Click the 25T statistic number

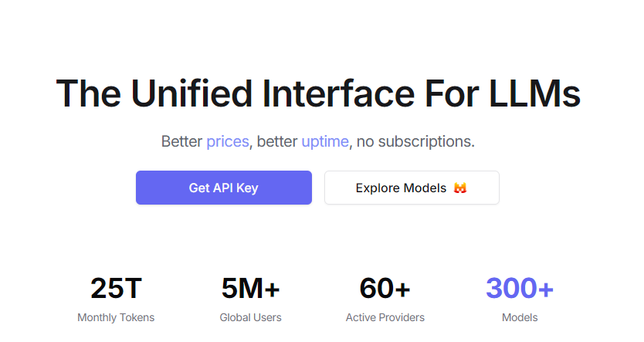point(116,289)
